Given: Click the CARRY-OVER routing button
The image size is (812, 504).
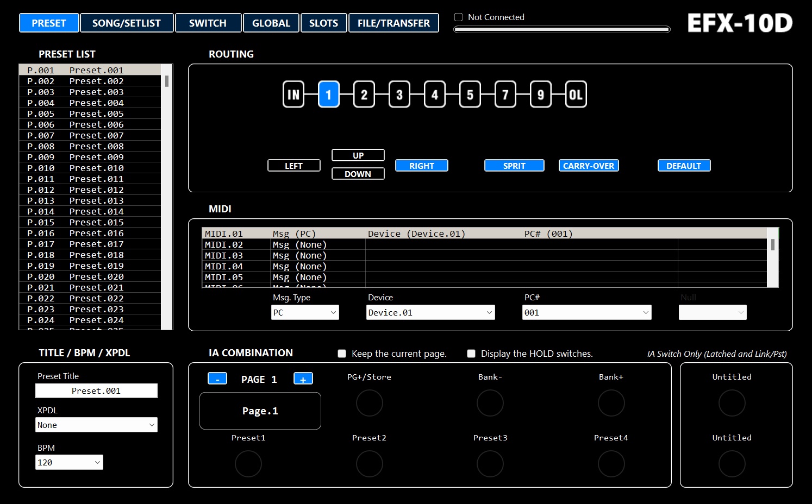Looking at the screenshot, I should tap(589, 165).
